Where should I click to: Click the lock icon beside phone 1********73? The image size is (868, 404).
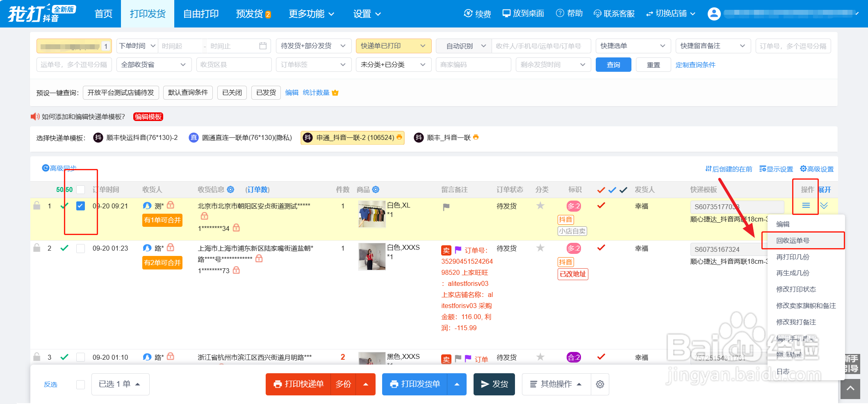click(x=236, y=270)
